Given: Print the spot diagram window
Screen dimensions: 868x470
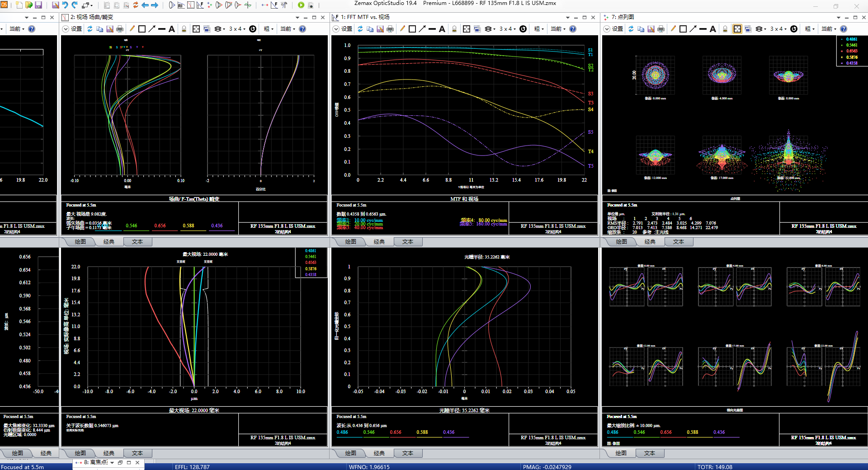Looking at the screenshot, I should [661, 29].
